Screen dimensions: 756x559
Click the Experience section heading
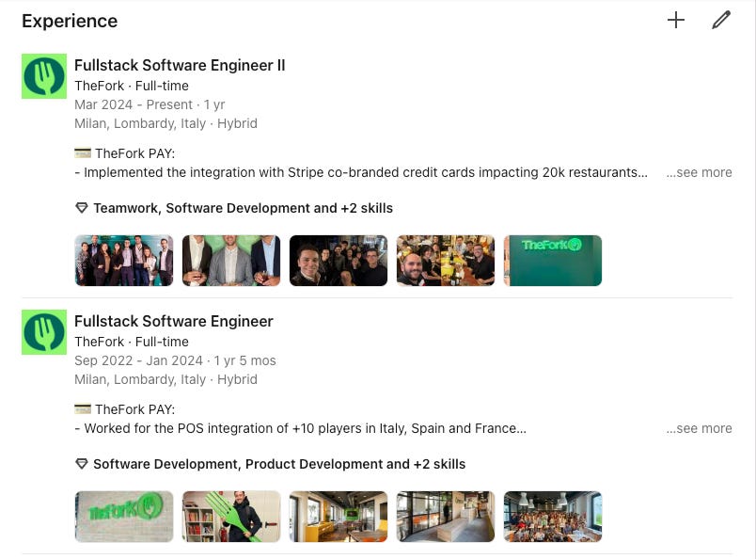tap(70, 22)
